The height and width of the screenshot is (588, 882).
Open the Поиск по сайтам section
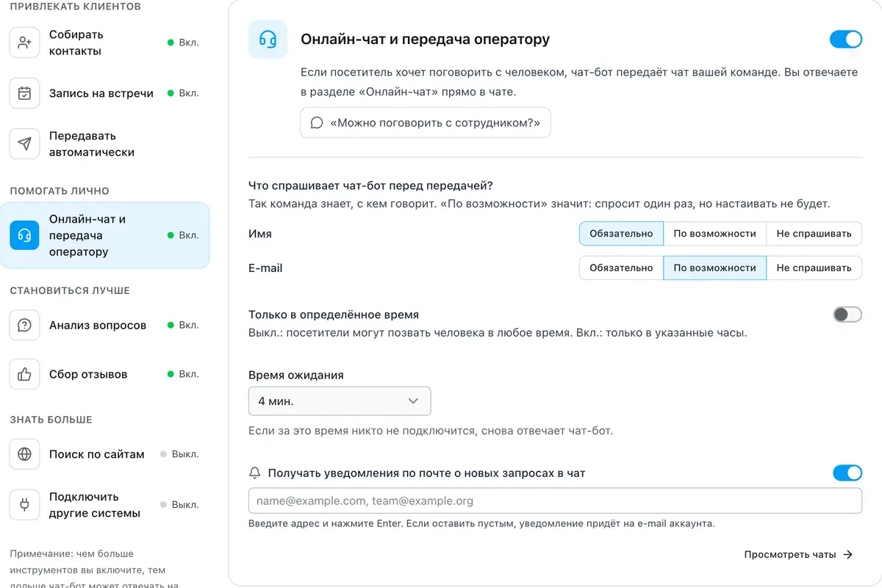(x=104, y=454)
